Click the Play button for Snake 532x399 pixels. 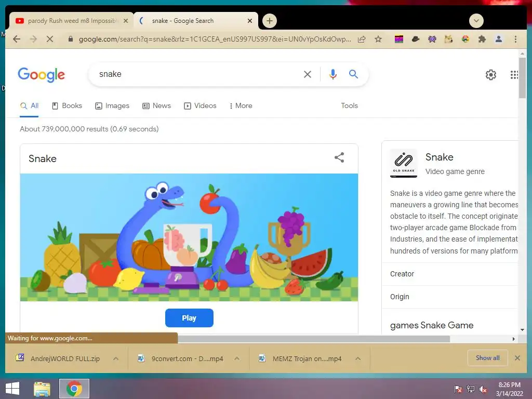pyautogui.click(x=189, y=318)
